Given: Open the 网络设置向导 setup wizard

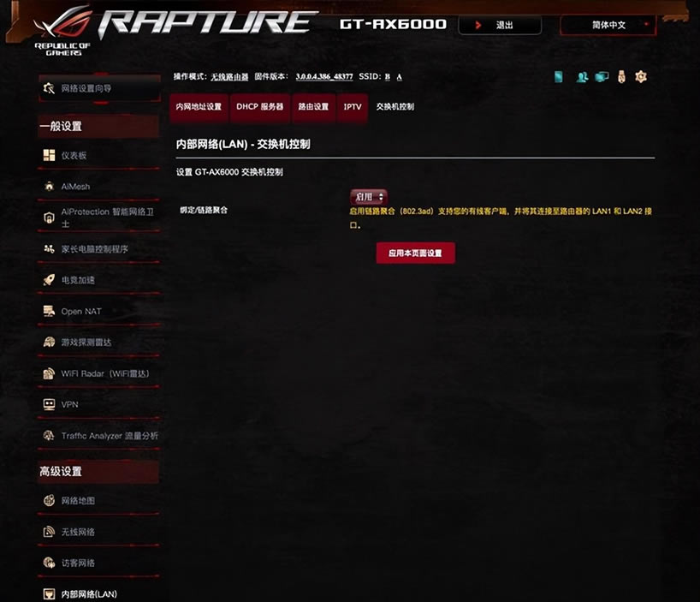Looking at the screenshot, I should [x=99, y=88].
